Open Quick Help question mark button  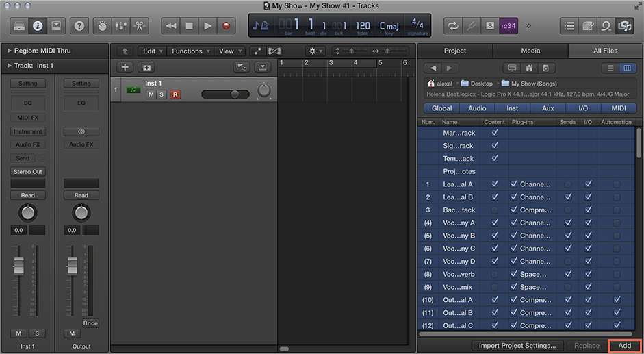coord(79,26)
